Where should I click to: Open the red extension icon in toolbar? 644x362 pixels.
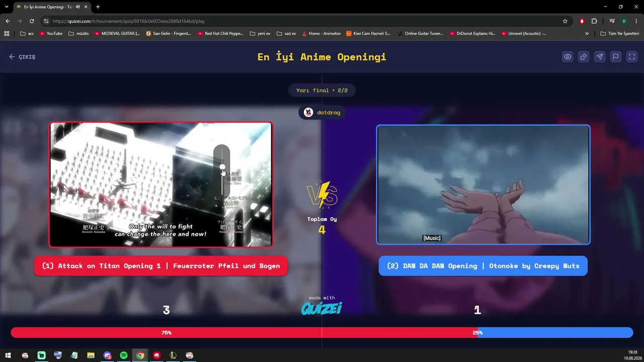click(x=582, y=21)
